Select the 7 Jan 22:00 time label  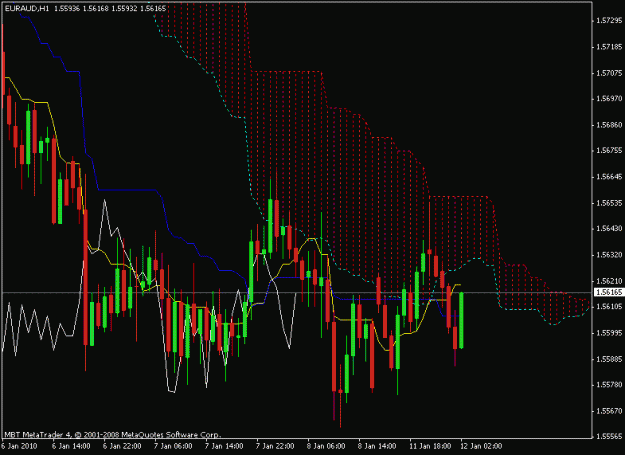[x=275, y=446]
